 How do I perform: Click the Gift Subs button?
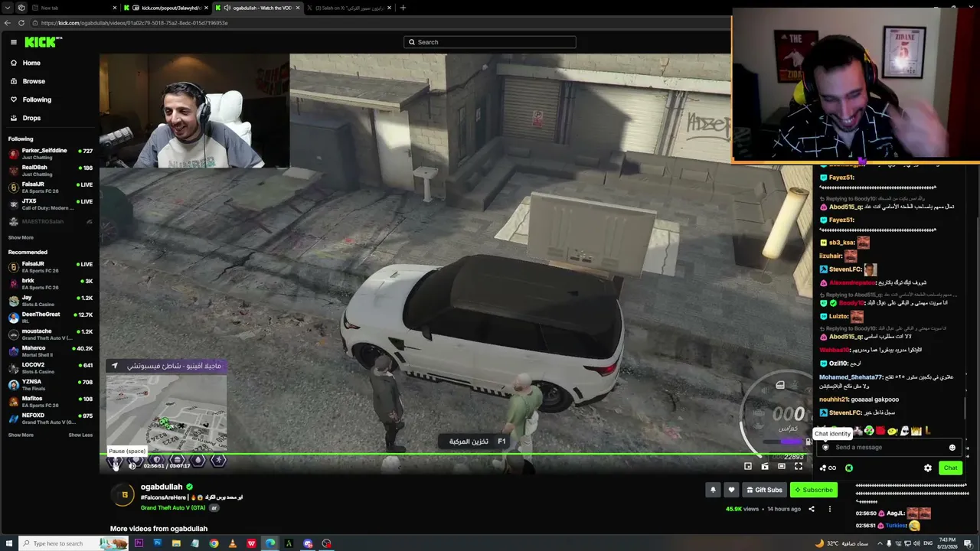pos(764,490)
